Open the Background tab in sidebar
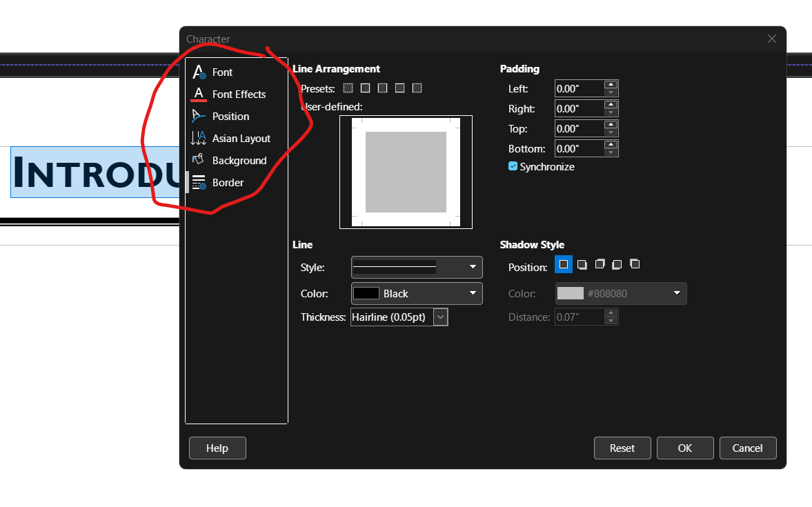The width and height of the screenshot is (812, 507). tap(239, 161)
